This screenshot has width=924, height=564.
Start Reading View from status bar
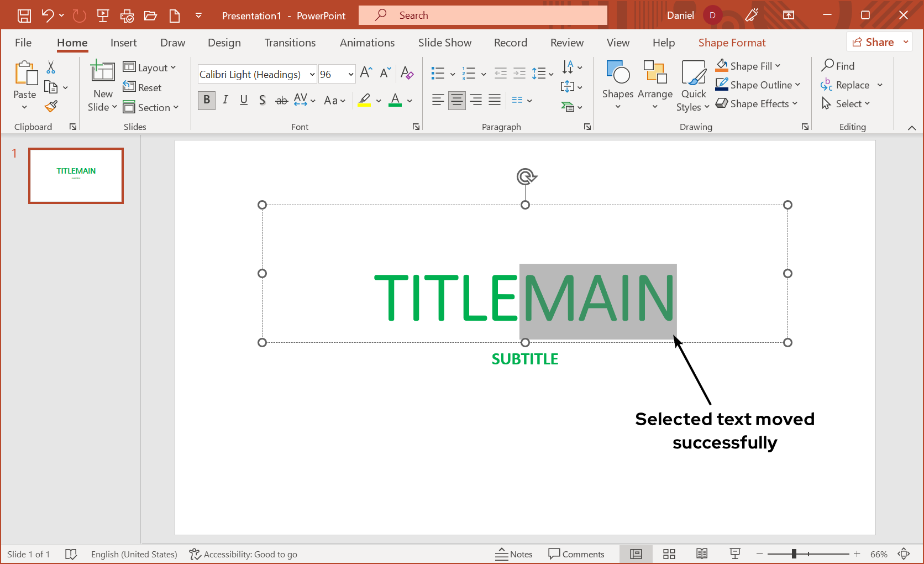pos(702,554)
